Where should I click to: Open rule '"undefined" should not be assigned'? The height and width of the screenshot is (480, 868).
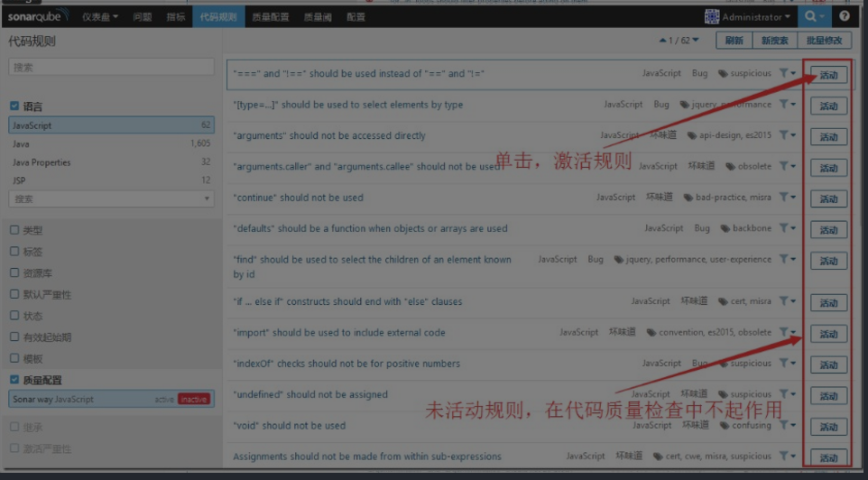(x=310, y=394)
